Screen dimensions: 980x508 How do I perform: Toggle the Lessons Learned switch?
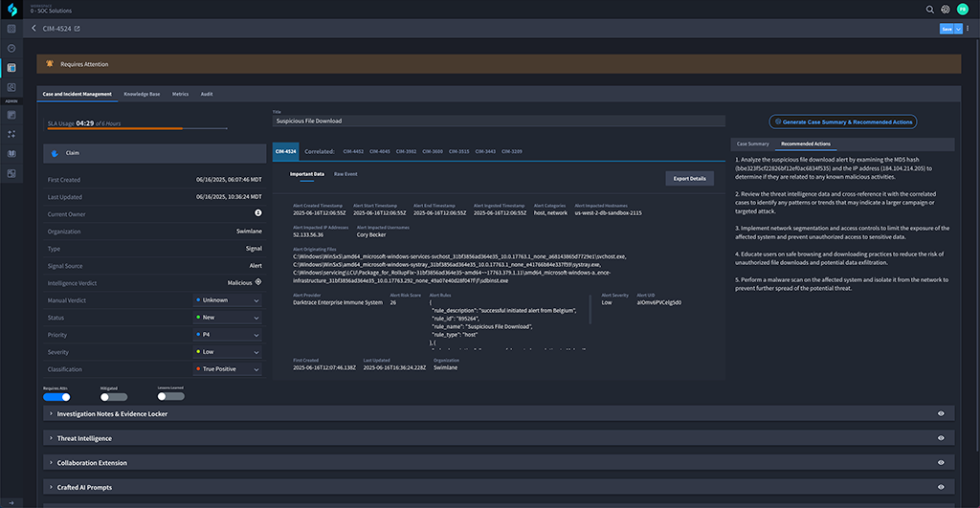(170, 396)
